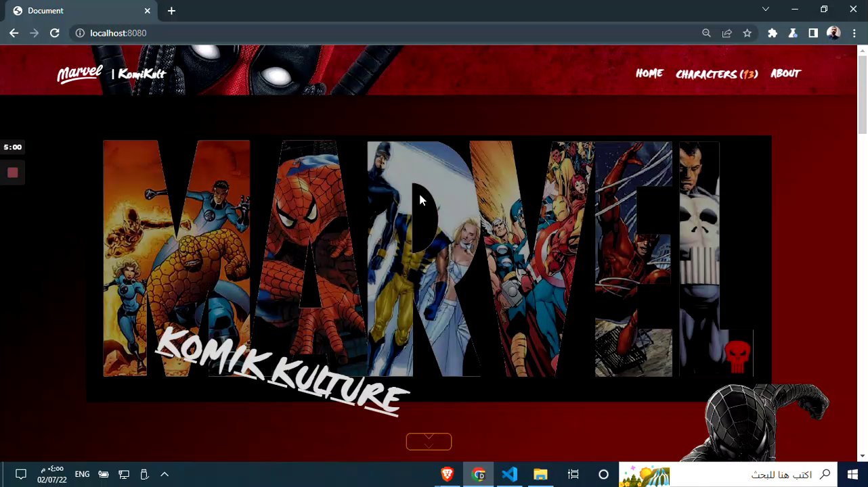
Task: Click the KOMIK KULTURE title text
Action: click(283, 371)
